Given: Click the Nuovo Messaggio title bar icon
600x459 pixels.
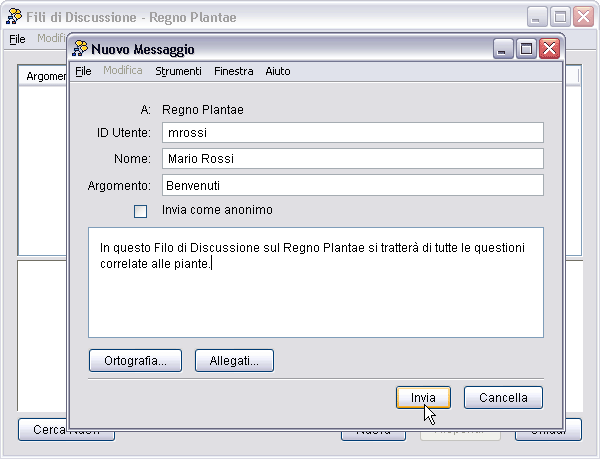Looking at the screenshot, I should pos(81,48).
